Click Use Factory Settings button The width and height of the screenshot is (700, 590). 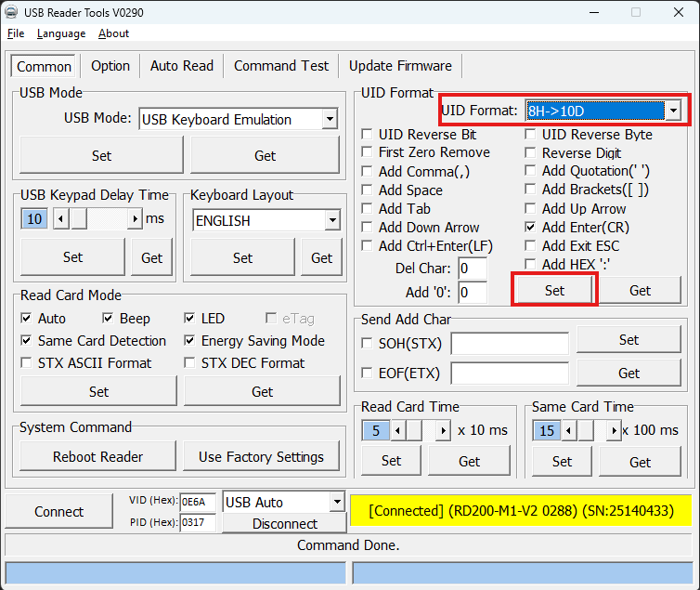(x=261, y=456)
